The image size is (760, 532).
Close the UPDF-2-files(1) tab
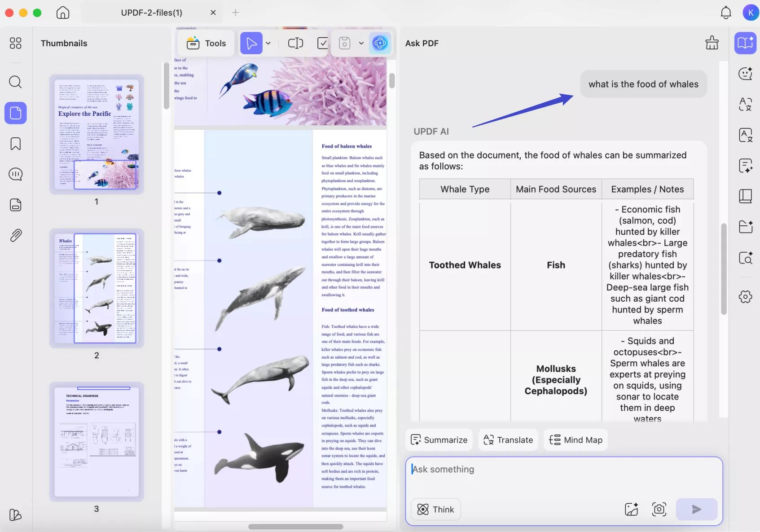tap(213, 13)
